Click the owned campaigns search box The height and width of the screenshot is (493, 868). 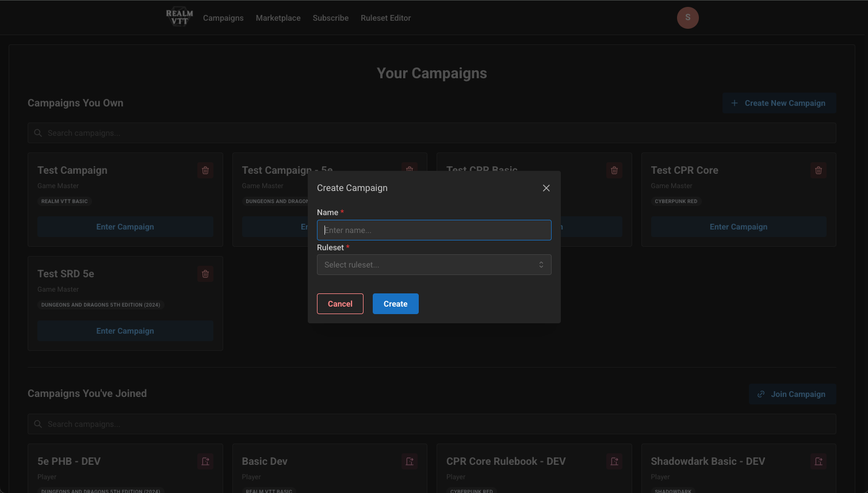(431, 133)
